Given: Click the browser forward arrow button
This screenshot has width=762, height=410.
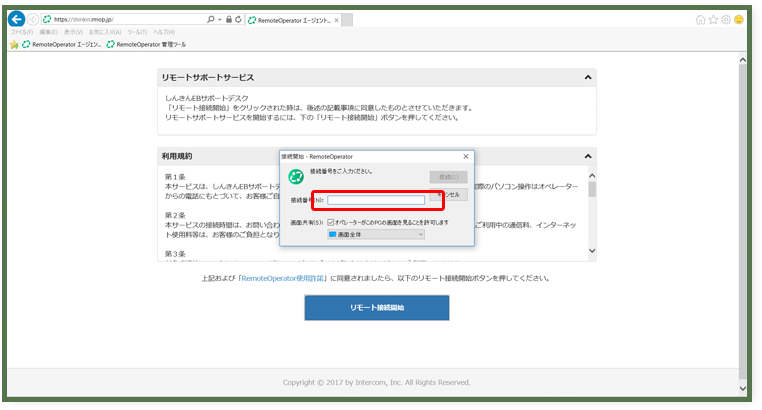Looking at the screenshot, I should point(33,19).
